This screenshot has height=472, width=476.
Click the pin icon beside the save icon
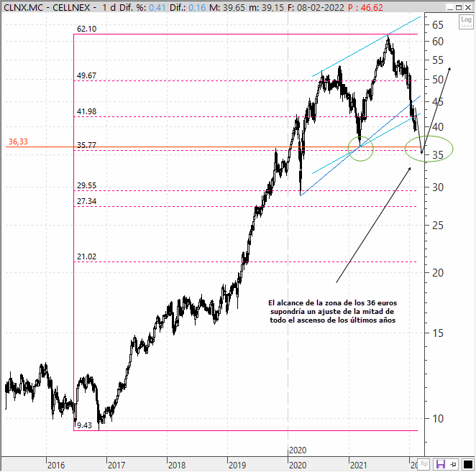coord(453,464)
